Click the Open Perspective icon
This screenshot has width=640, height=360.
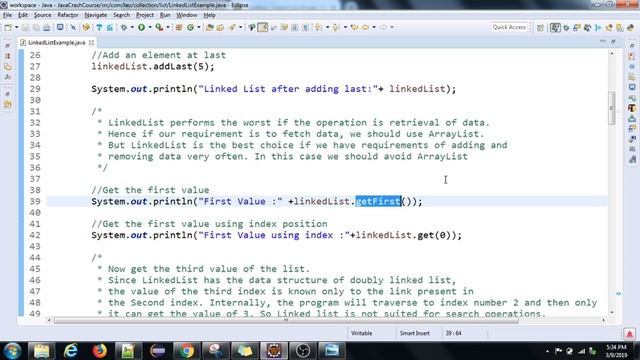tap(540, 28)
